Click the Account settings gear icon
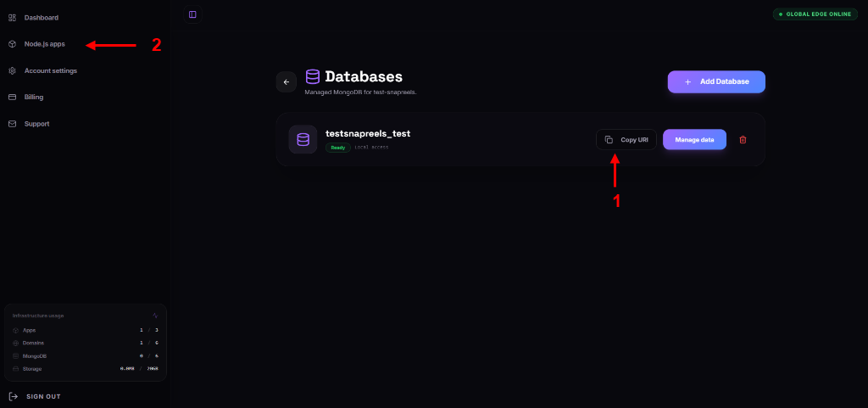The image size is (868, 408). tap(12, 71)
